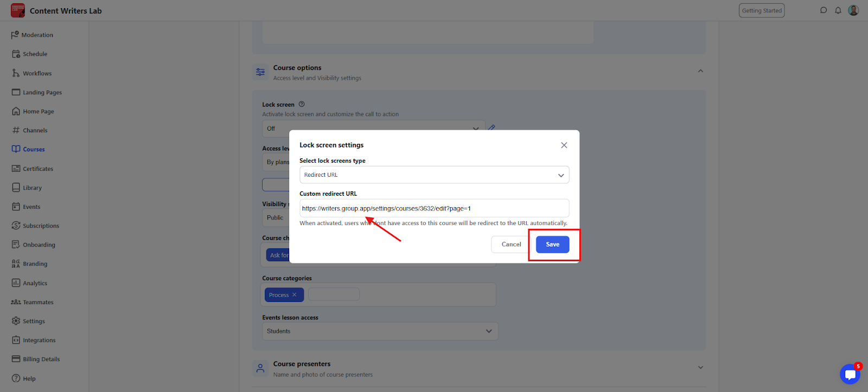This screenshot has height=392, width=868.
Task: Open the support chat widget
Action: click(850, 374)
